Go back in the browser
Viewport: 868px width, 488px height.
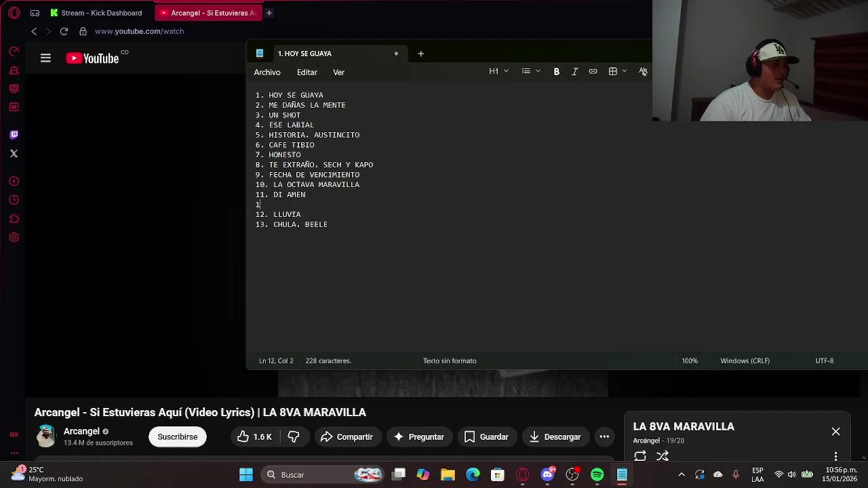point(34,31)
